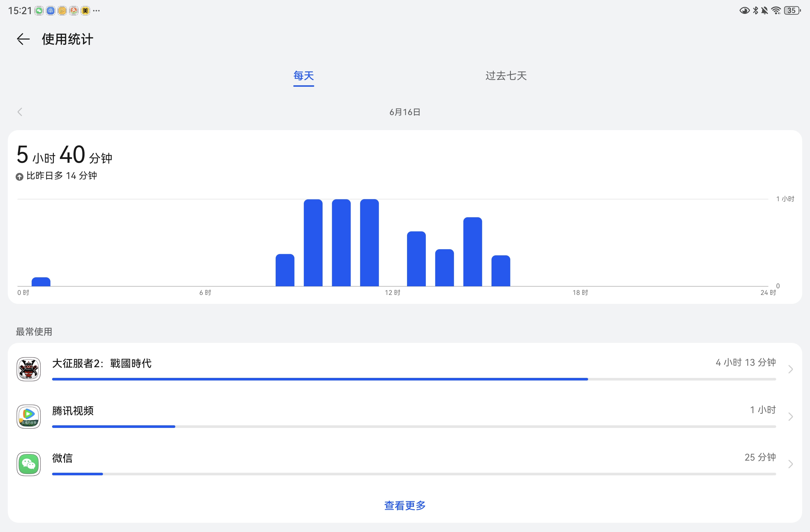This screenshot has width=810, height=532.
Task: Tap the 5 小时 40 分钟 total time
Action: tap(64, 155)
